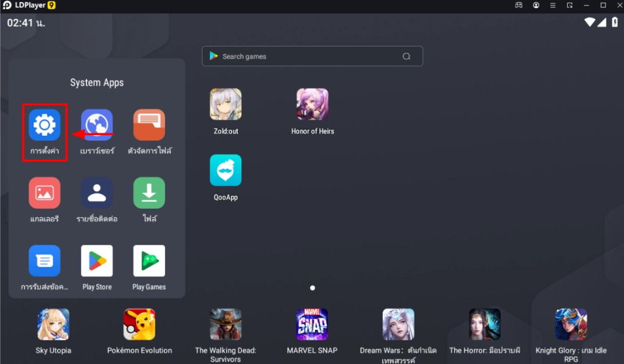Viewport: 624px width, 364px height.
Task: Open the user account icon in title bar
Action: (536, 5)
